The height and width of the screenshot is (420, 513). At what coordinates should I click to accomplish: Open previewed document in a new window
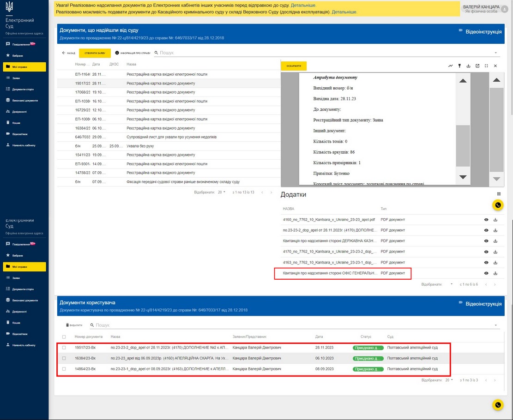pos(477,66)
